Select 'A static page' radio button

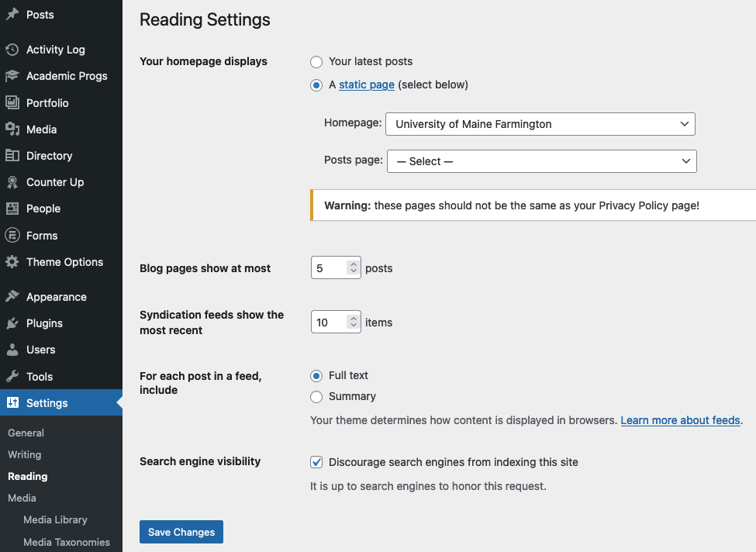click(316, 85)
